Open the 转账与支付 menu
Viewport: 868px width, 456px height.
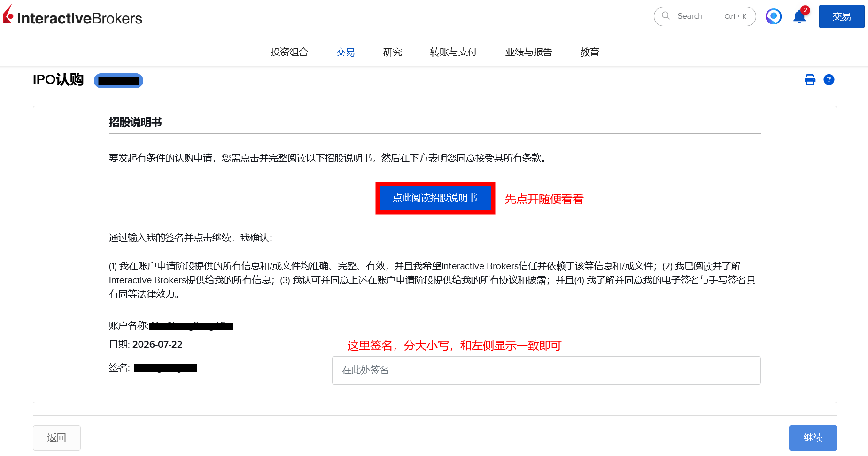(x=454, y=52)
